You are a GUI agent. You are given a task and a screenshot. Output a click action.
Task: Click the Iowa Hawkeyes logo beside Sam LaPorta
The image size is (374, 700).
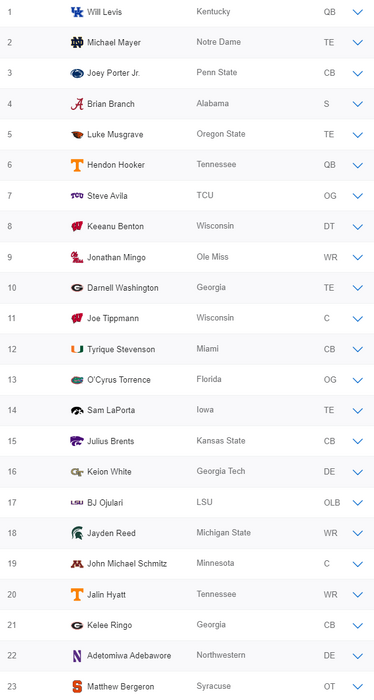tap(77, 410)
